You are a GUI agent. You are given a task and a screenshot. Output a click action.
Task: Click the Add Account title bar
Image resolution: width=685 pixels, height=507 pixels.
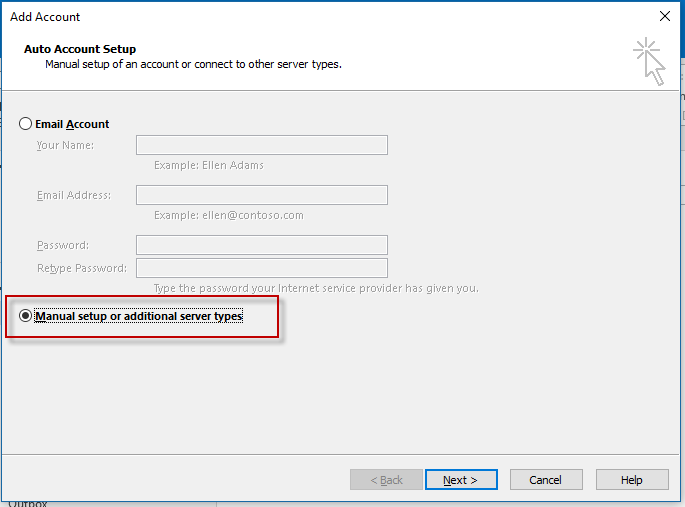point(300,16)
